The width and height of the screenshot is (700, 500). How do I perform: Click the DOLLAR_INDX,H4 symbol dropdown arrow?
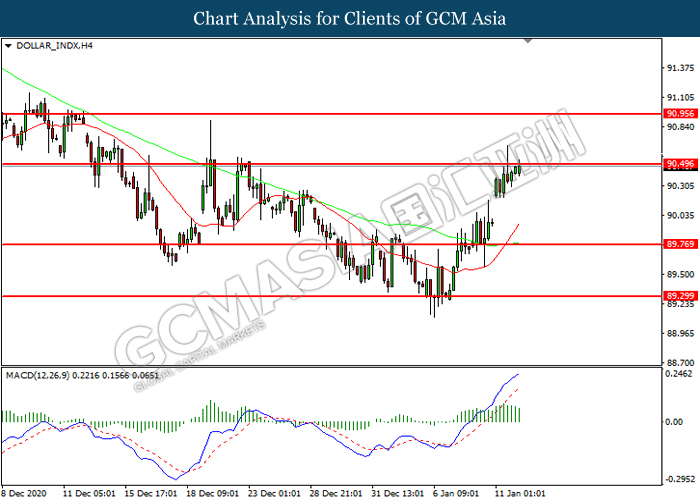8,46
